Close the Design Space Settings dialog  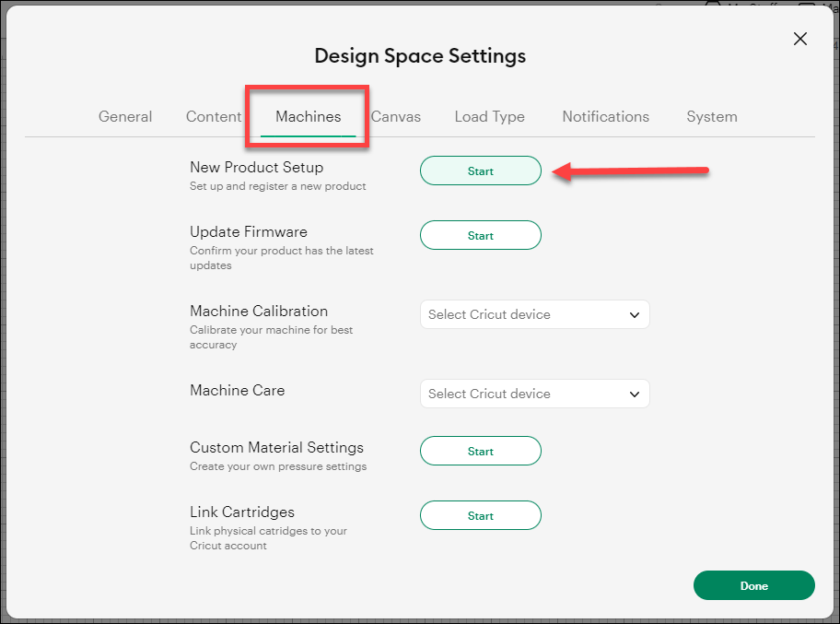[799, 39]
